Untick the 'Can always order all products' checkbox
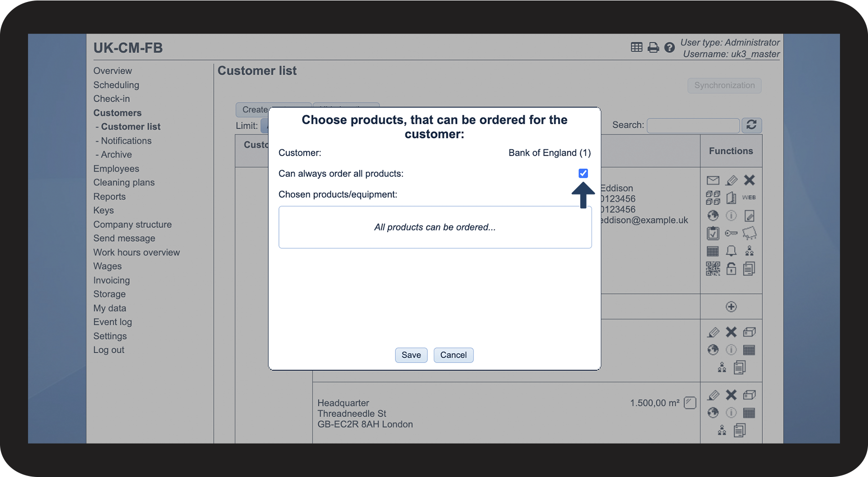Screen dimensions: 868x477 (x=583, y=173)
